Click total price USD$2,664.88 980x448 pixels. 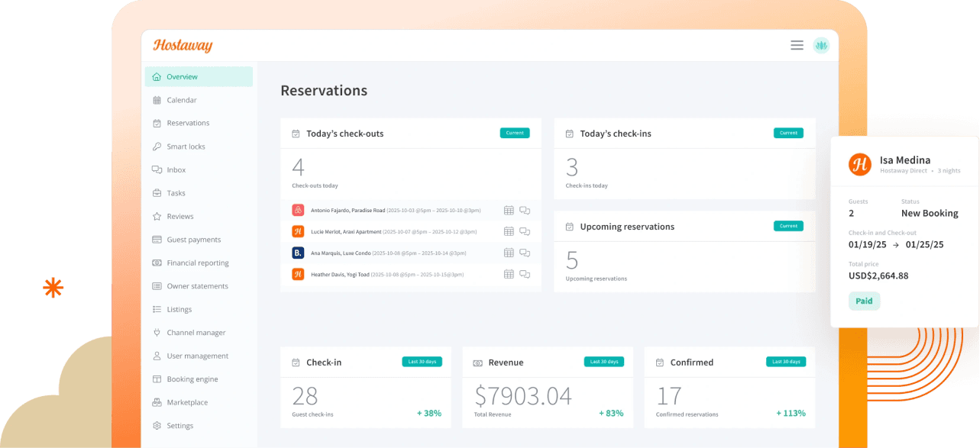click(878, 276)
